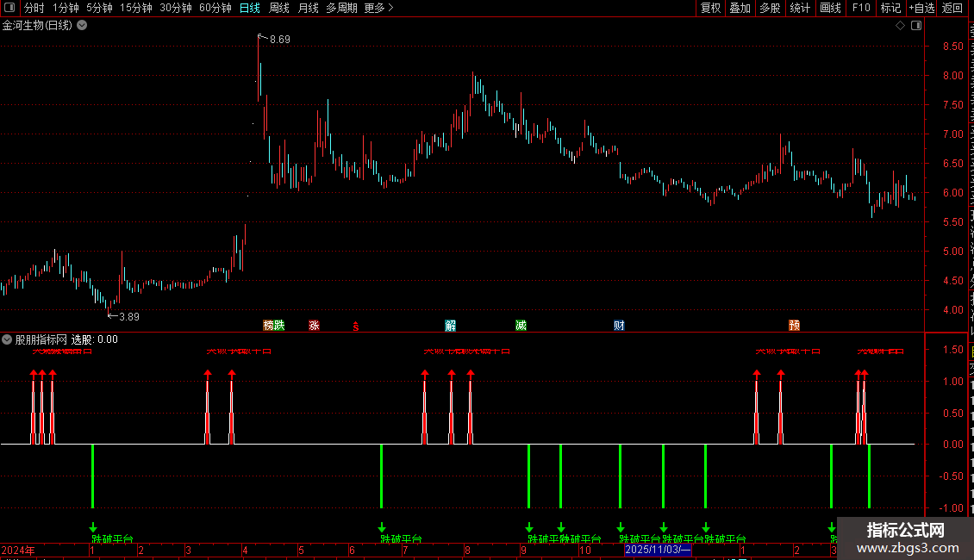The width and height of the screenshot is (974, 560).
Task: Select the 月线 monthly period
Action: pyautogui.click(x=308, y=8)
